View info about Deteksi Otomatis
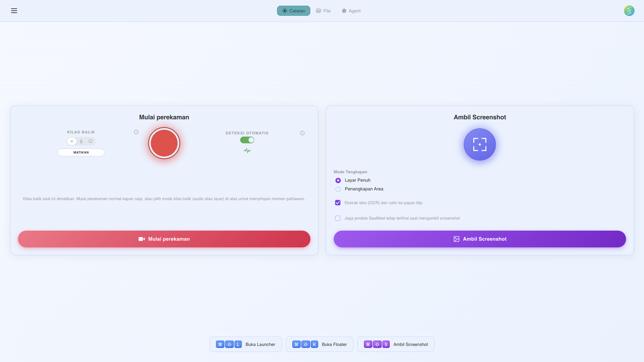The image size is (644, 362). tap(302, 133)
